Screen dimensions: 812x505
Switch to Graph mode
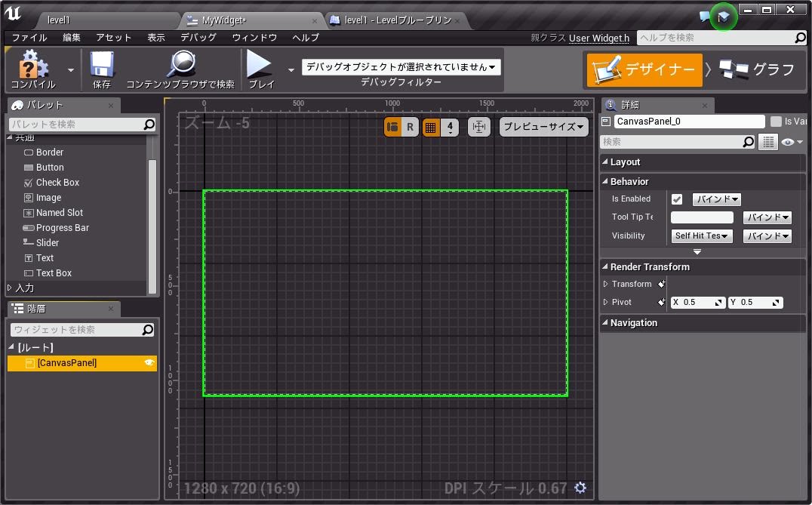(x=757, y=69)
